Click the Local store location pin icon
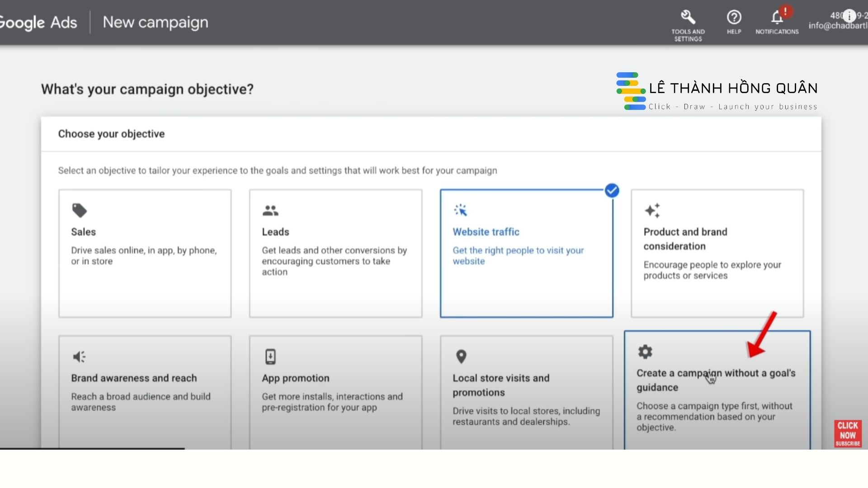 461,357
